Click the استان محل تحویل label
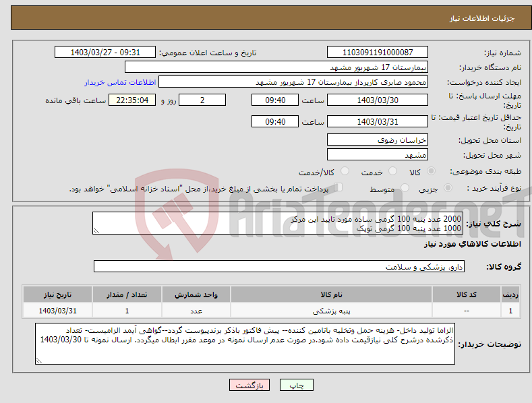532x403 pixels. coord(490,140)
